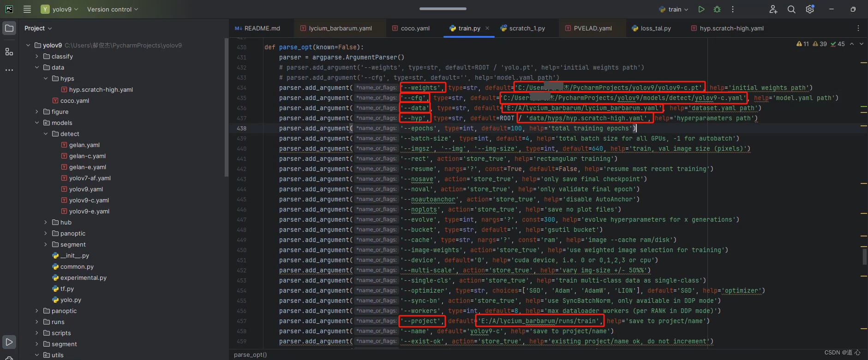
Task: Open train run configuration dropdown
Action: (674, 9)
